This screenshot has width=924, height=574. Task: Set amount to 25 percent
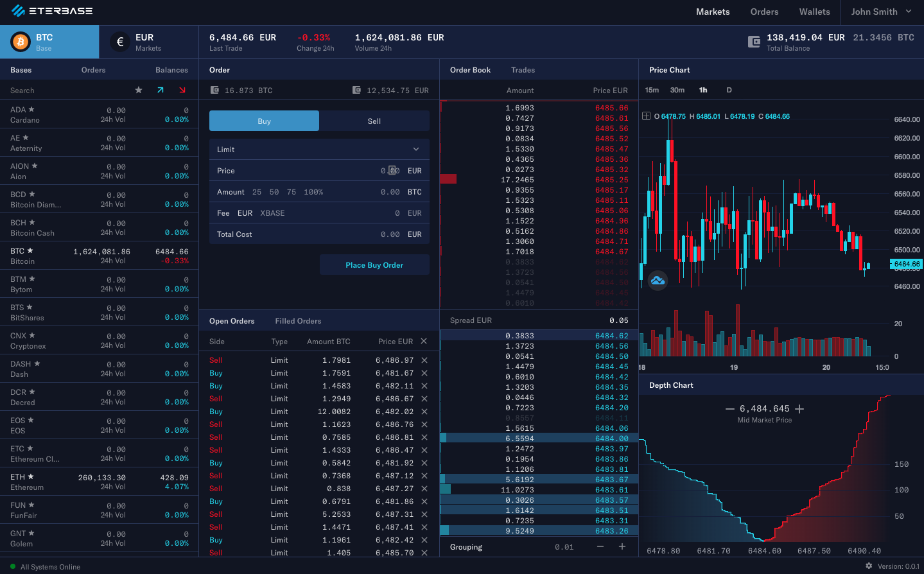point(257,192)
